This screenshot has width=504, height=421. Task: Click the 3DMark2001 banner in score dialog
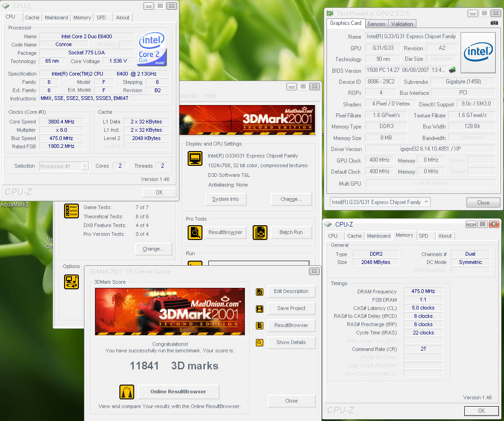(170, 311)
